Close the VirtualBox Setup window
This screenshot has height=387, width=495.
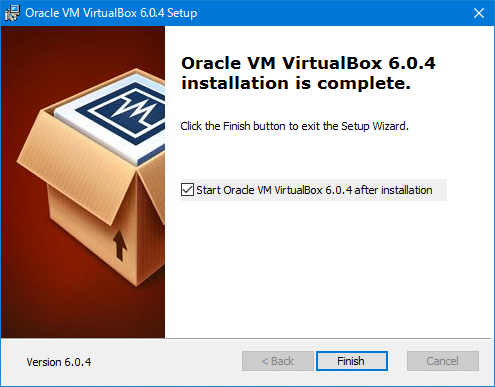(479, 13)
